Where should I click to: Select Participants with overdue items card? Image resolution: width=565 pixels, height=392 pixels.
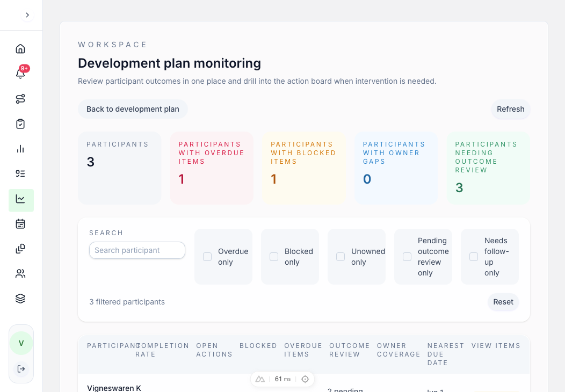coord(212,168)
